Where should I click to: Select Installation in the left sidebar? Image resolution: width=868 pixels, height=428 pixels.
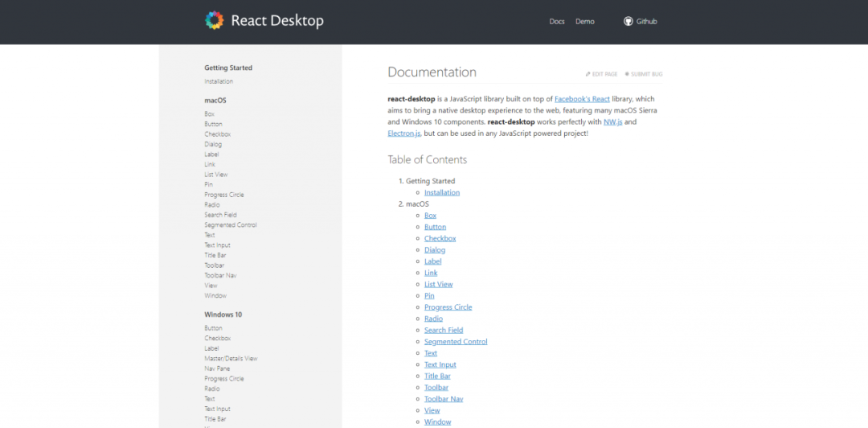(219, 81)
